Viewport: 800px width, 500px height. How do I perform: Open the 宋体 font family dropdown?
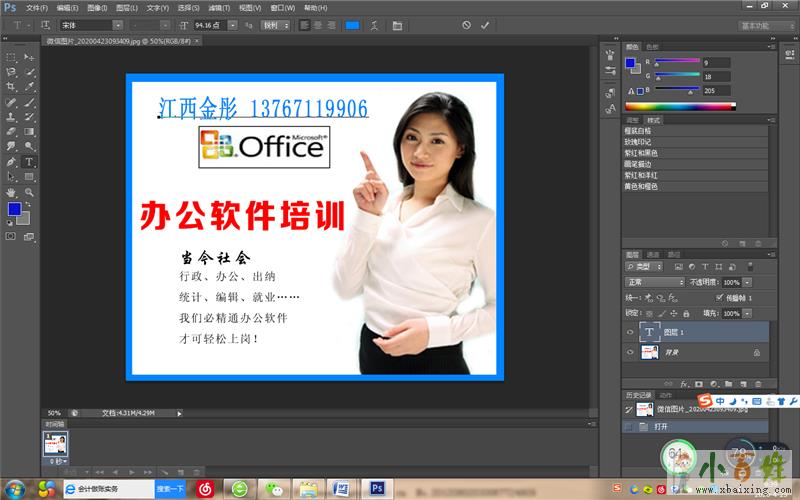click(x=118, y=24)
